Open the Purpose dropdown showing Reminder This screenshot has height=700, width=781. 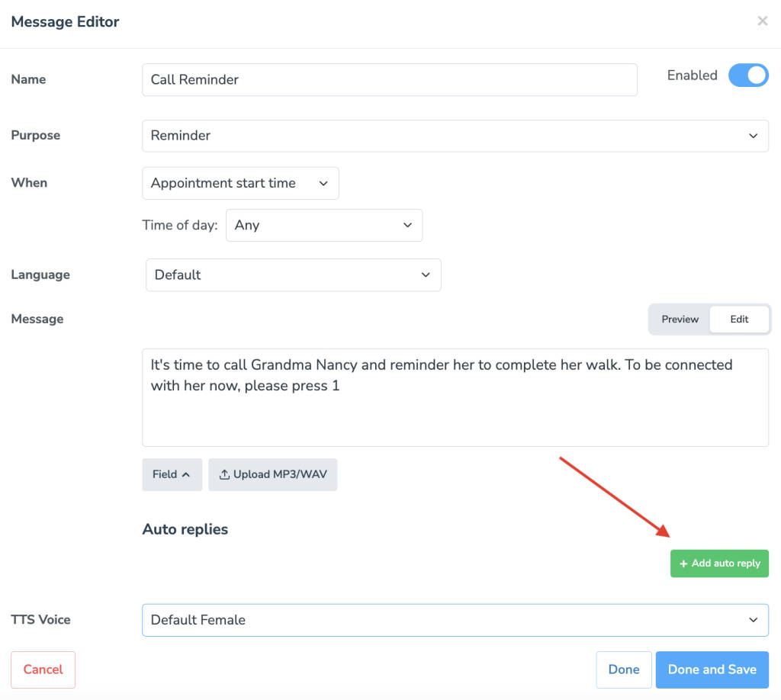(x=455, y=136)
